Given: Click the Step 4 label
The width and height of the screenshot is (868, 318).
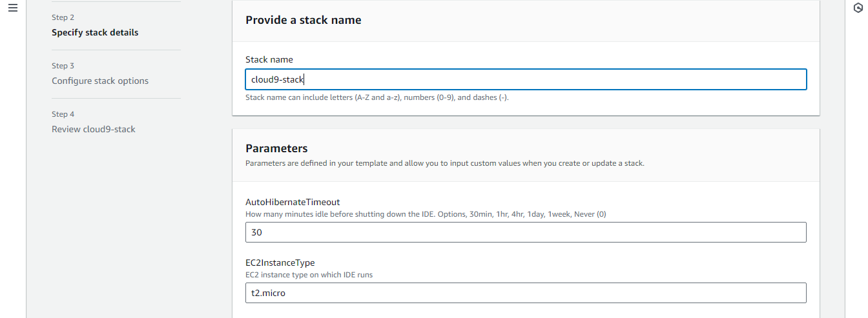Looking at the screenshot, I should 63,114.
